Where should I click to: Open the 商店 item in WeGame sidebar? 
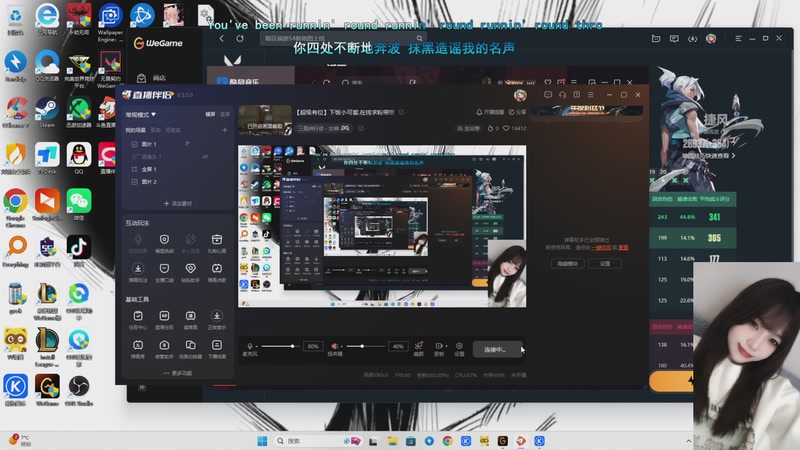pyautogui.click(x=152, y=78)
